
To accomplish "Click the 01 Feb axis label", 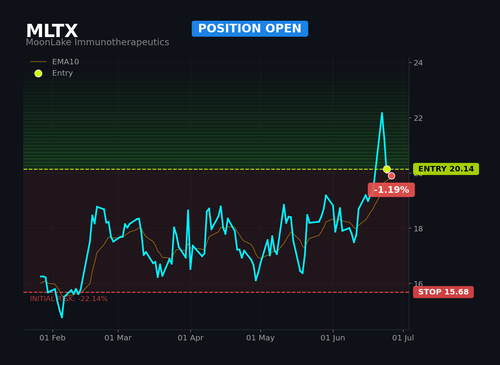I will [52, 338].
